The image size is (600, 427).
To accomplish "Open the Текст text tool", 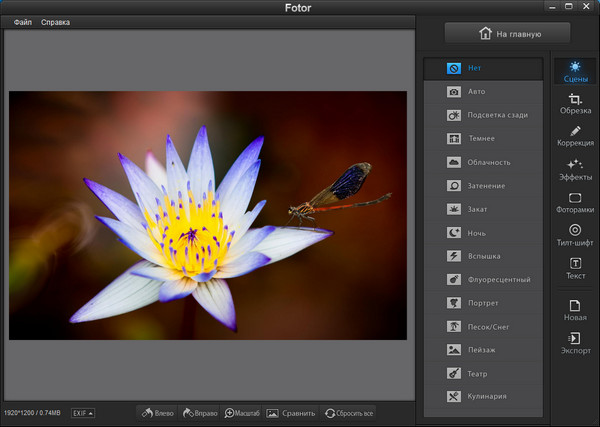I will [574, 268].
